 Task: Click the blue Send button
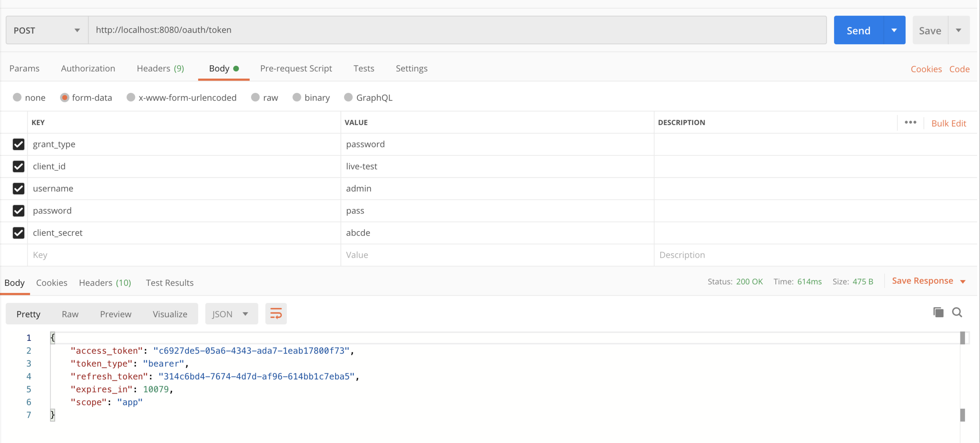point(858,30)
